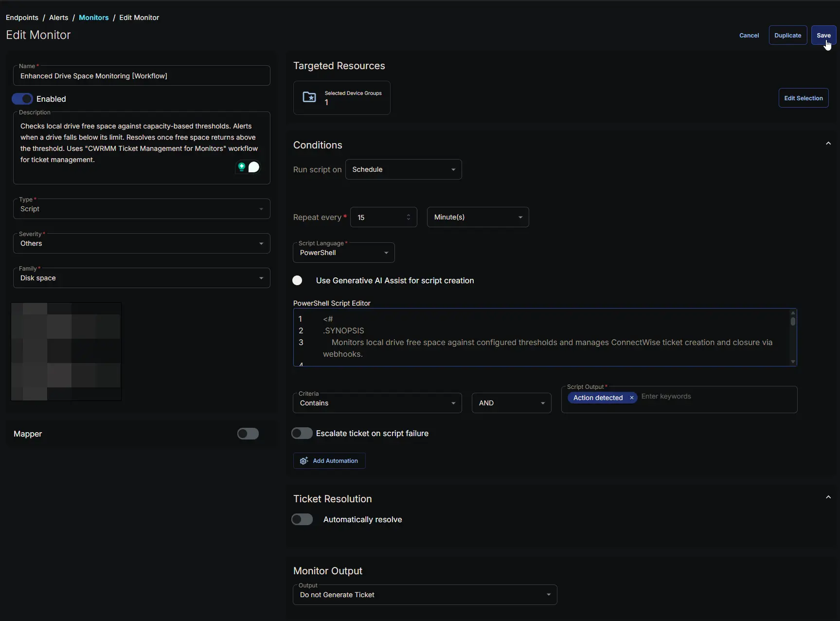Click the Selected Device Groups card
This screenshot has width=840, height=621.
[x=341, y=98]
